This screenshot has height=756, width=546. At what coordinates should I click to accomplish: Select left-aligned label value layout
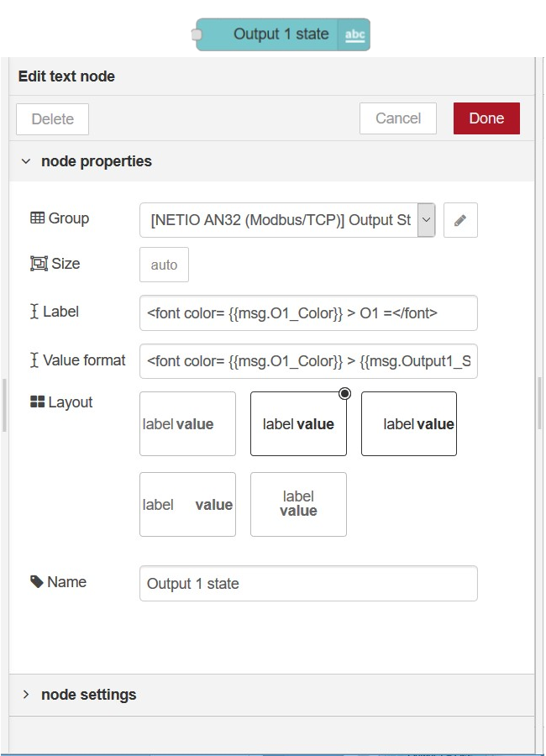pyautogui.click(x=187, y=424)
